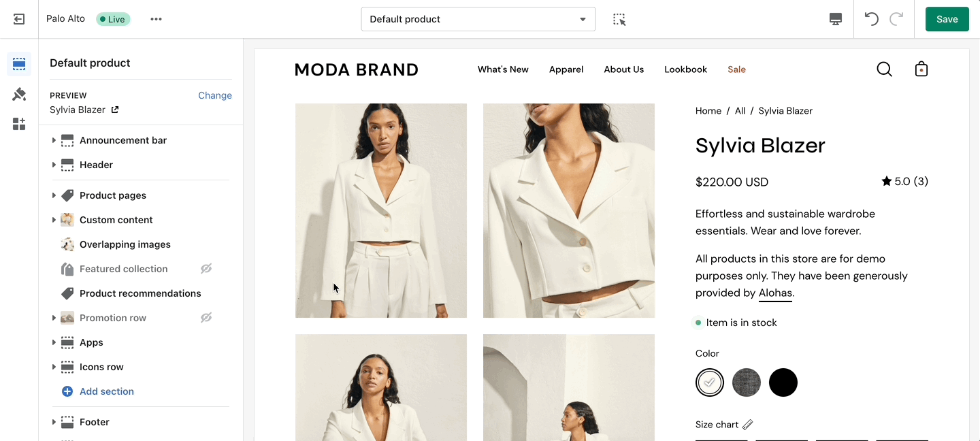Viewport: 980px width, 441px height.
Task: Click the undo arrow
Action: pos(871,19)
